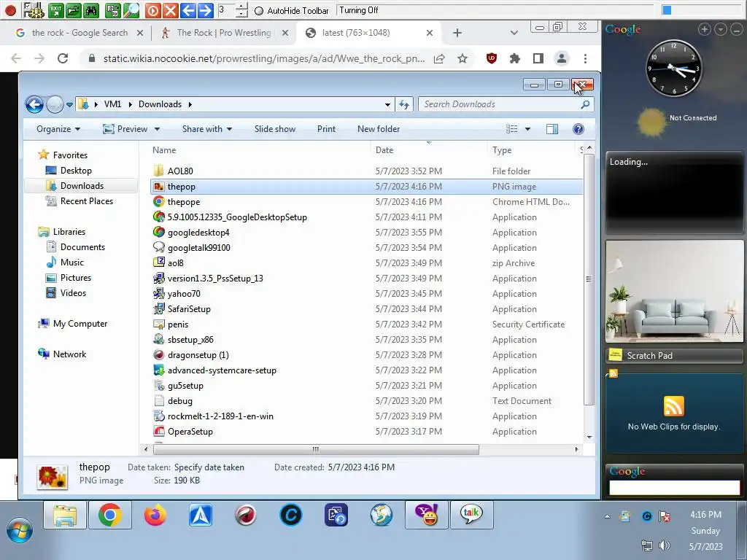The width and height of the screenshot is (747, 560).
Task: Click the Explorer refresh button
Action: [x=404, y=104]
